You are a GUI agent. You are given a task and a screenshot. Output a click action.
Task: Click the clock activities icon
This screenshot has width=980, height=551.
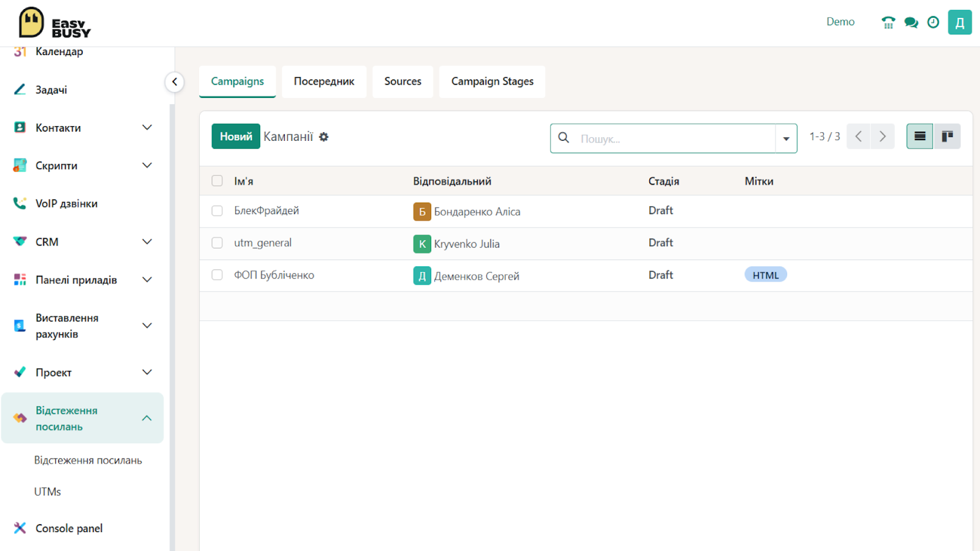coord(933,23)
